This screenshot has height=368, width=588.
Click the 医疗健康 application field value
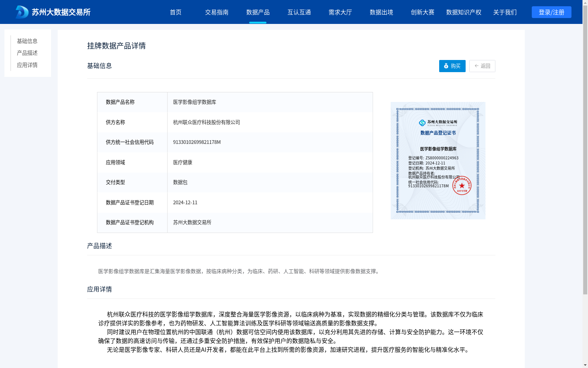pos(183,162)
